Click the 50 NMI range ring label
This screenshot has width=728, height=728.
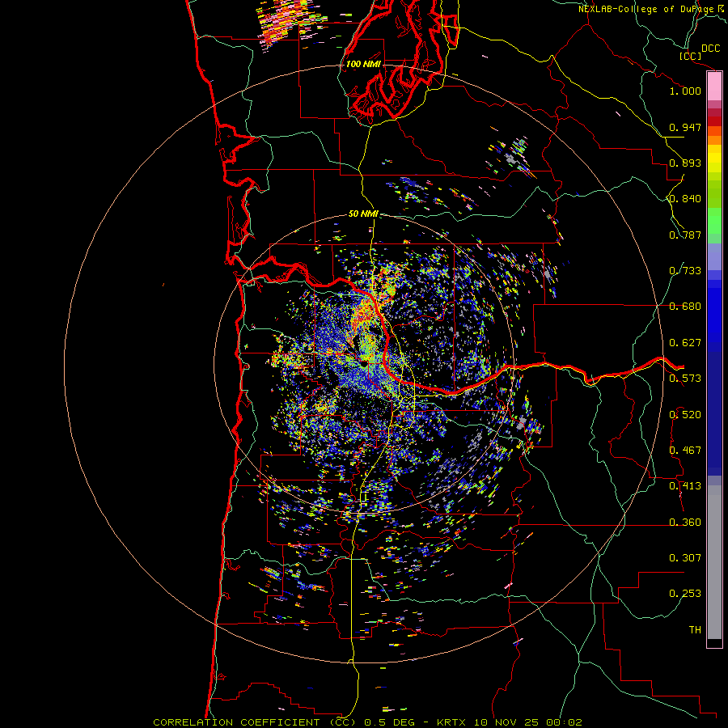[363, 214]
